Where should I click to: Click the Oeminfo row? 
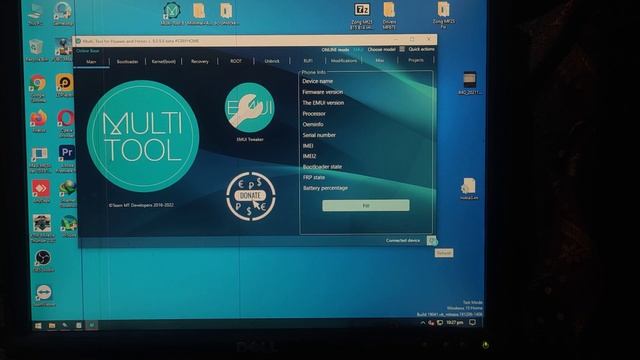click(313, 124)
